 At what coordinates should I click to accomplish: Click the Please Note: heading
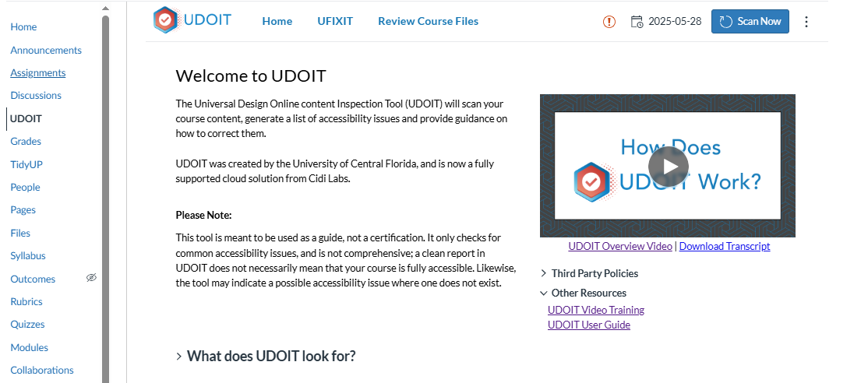pos(203,215)
